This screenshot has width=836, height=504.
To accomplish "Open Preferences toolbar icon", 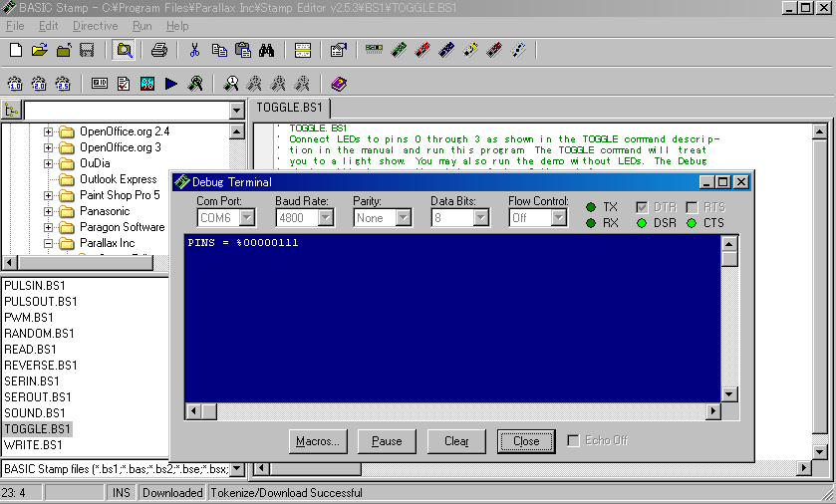I will click(x=338, y=51).
